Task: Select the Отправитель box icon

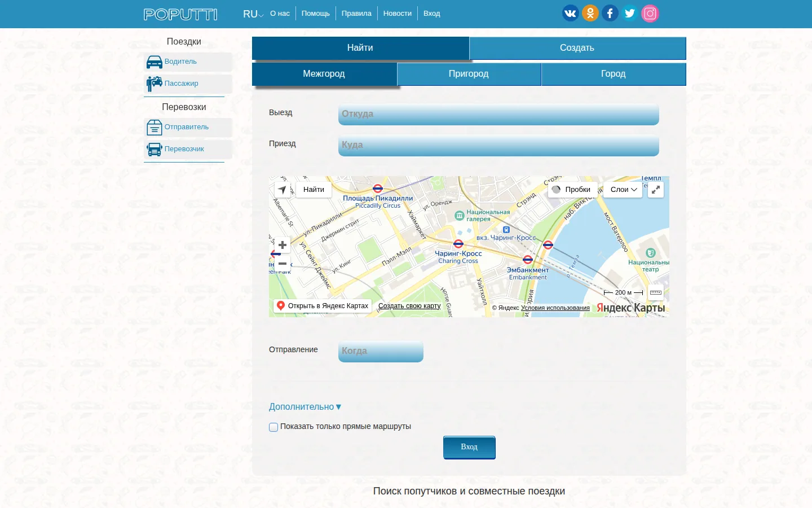Action: (x=155, y=128)
